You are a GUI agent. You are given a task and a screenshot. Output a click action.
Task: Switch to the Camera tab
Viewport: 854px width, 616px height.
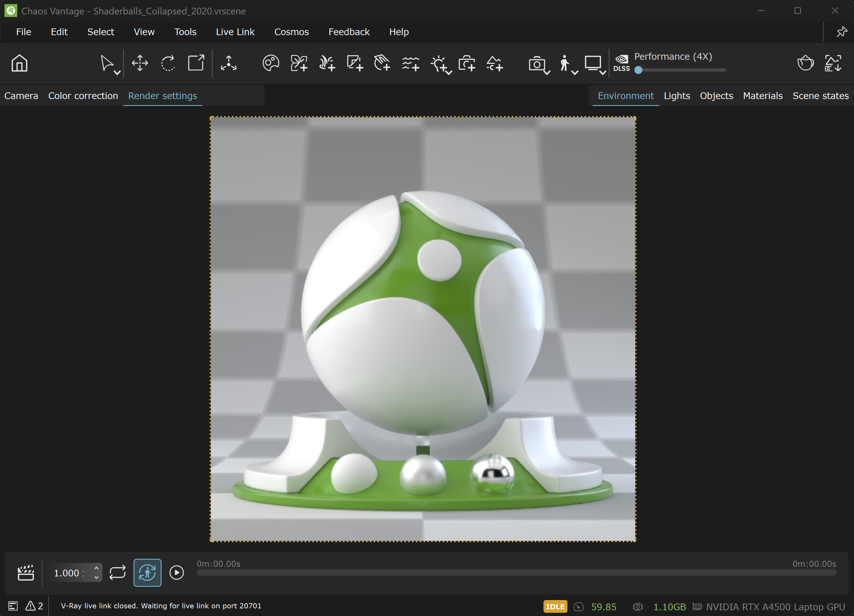tap(21, 96)
